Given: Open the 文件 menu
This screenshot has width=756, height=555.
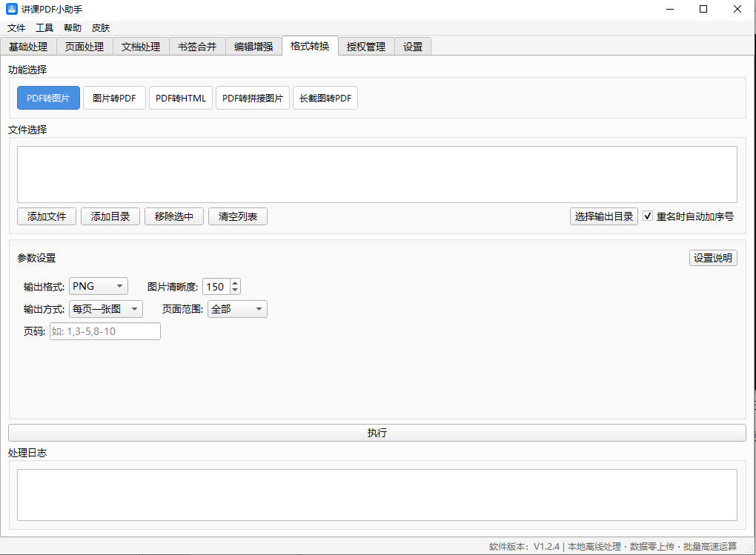Looking at the screenshot, I should 16,28.
